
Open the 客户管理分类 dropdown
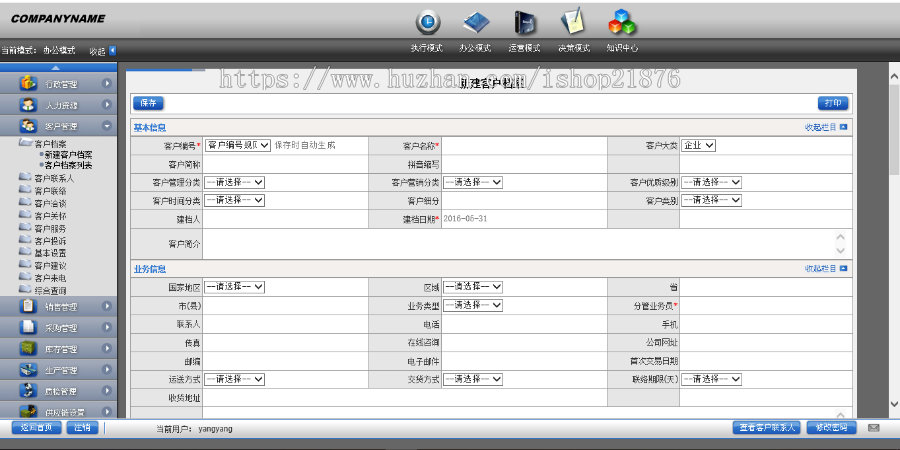(234, 182)
